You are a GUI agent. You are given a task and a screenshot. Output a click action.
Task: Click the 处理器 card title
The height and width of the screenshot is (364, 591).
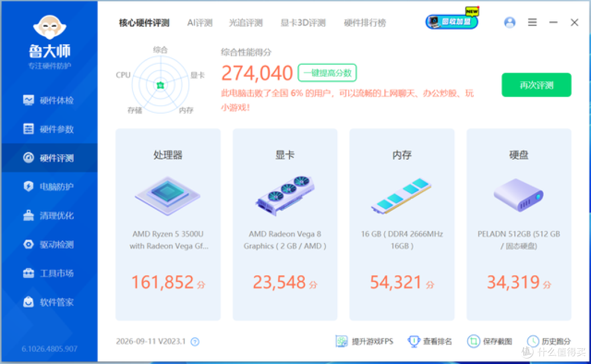point(168,155)
